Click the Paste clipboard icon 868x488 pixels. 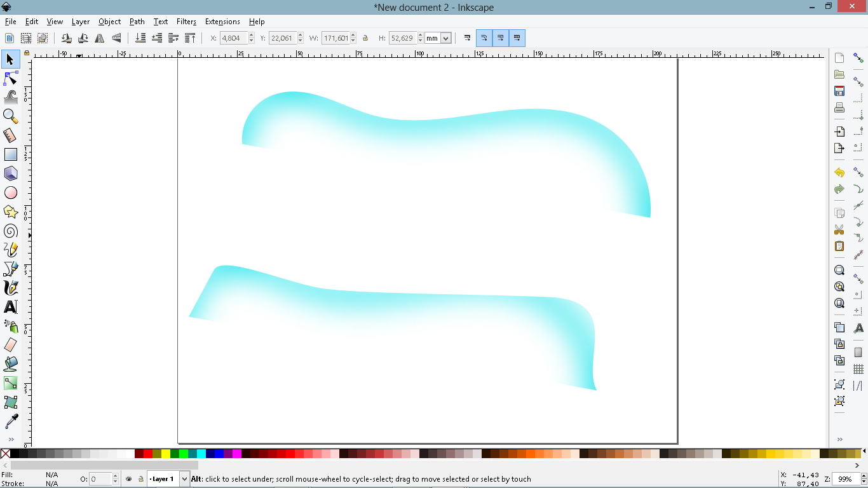pyautogui.click(x=839, y=246)
